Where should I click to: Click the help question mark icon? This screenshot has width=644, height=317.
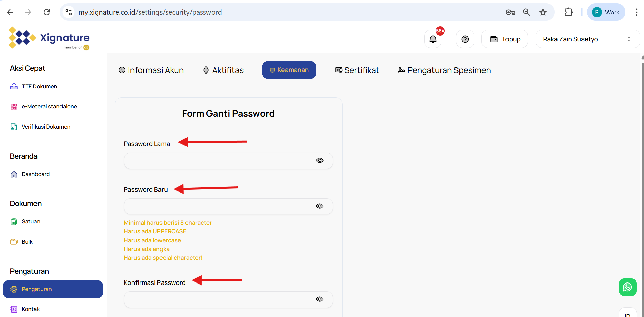pos(465,39)
